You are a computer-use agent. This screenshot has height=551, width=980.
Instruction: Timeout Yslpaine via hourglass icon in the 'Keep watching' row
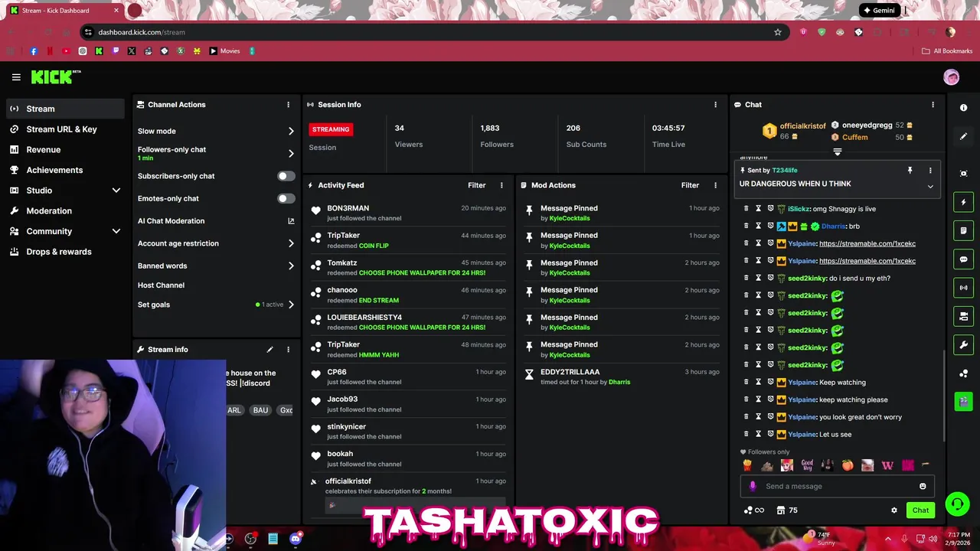click(758, 383)
